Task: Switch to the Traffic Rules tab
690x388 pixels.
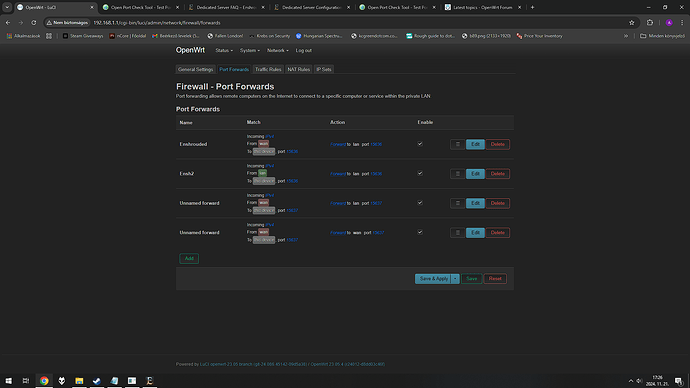Action: tap(268, 70)
